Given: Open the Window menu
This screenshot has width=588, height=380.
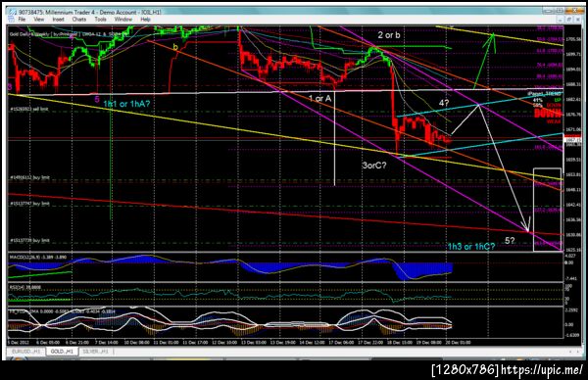Looking at the screenshot, I should point(123,20).
